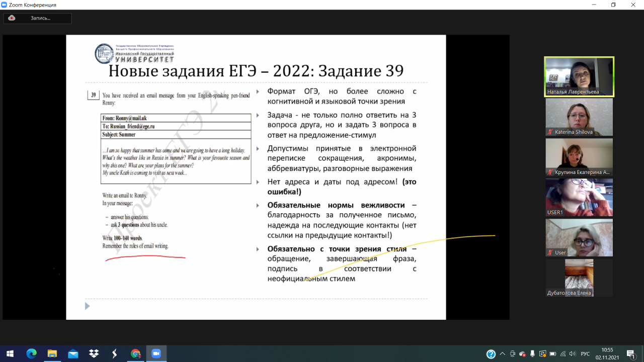This screenshot has height=362, width=644.
Task: Select the participant tile labeled Katerina Shilova
Action: tap(579, 117)
